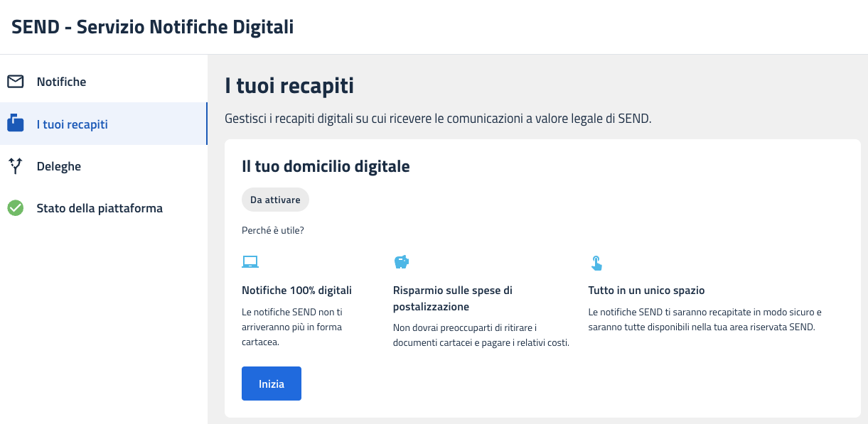The height and width of the screenshot is (424, 868).
Task: Click the Deleghe branching arrows icon
Action: point(16,166)
